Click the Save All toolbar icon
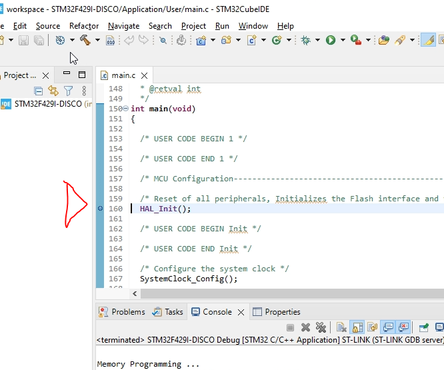Screen dimensions: 444x370 [x=39, y=40]
